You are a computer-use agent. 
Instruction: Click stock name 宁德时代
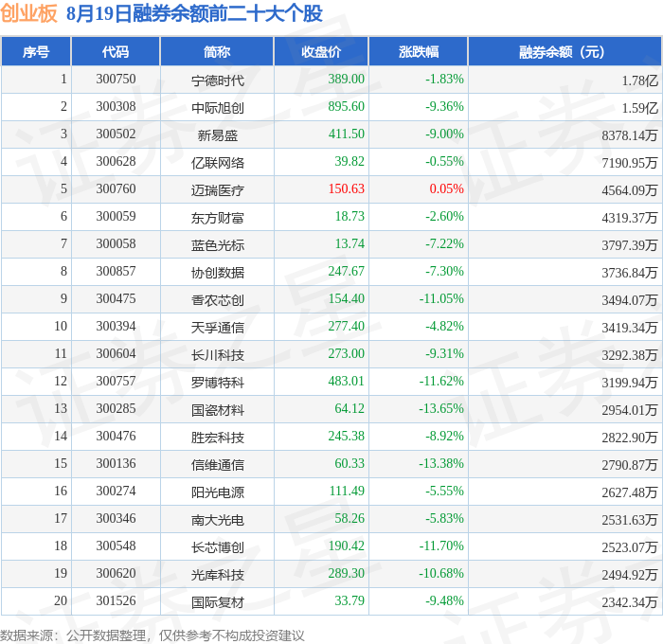[x=217, y=80]
